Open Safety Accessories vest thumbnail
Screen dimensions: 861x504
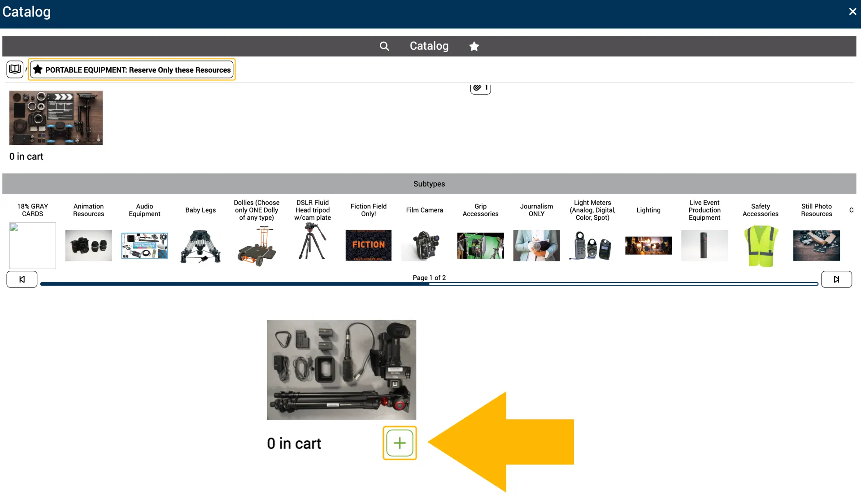[x=761, y=246]
